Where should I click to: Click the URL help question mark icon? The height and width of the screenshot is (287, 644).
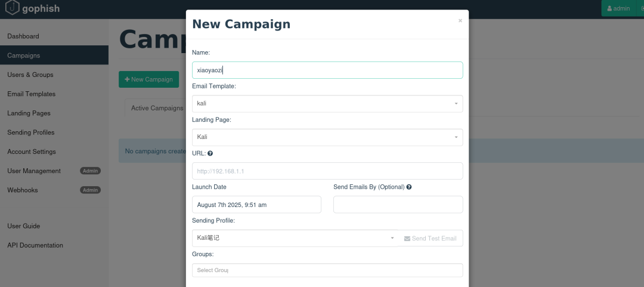click(210, 153)
